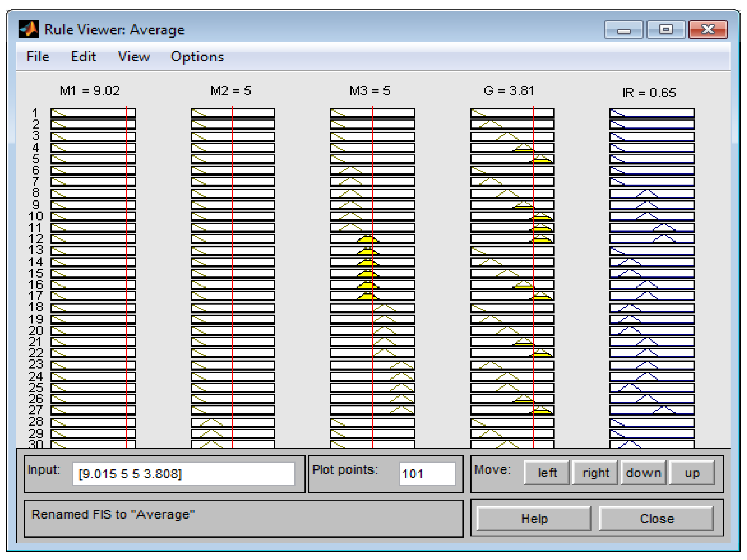Click rule 27 IR output plot

[652, 410]
